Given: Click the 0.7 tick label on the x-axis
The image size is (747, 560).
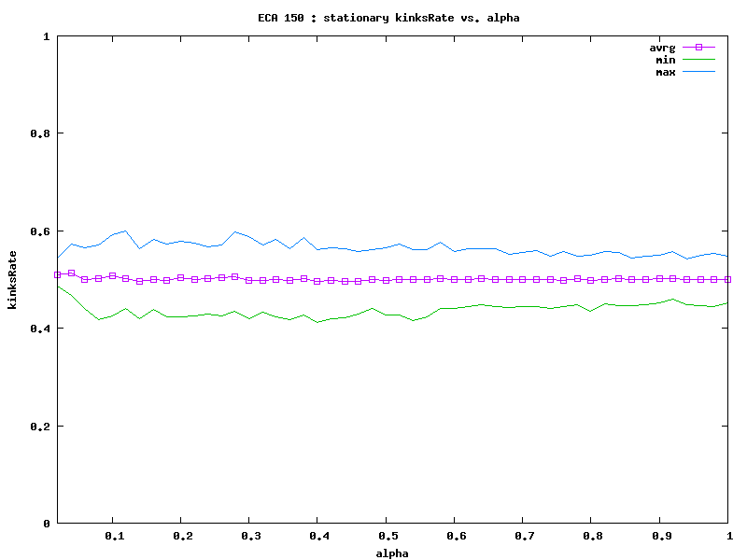Looking at the screenshot, I should click(x=525, y=537).
